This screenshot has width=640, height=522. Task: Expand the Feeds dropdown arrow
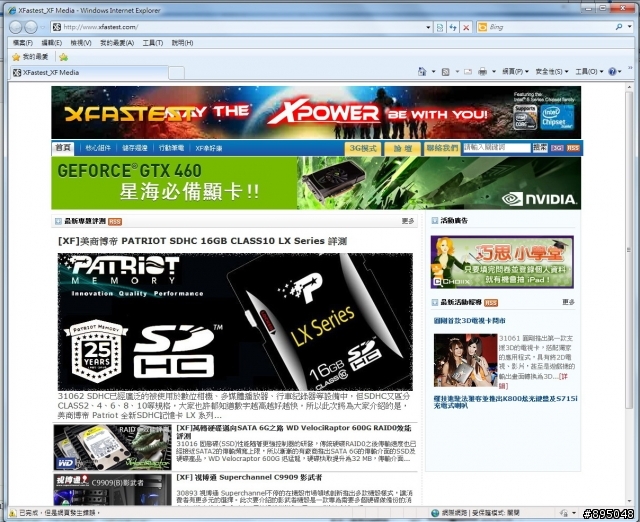pos(457,72)
